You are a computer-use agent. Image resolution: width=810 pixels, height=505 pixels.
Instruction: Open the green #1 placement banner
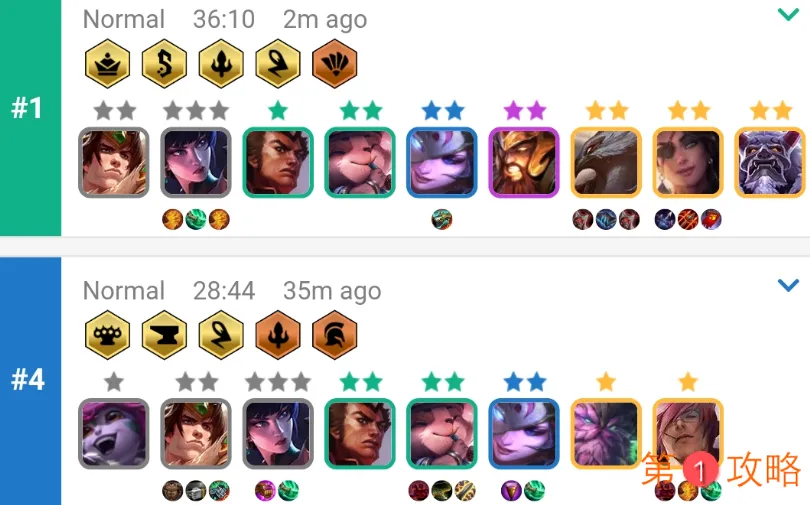point(30,118)
